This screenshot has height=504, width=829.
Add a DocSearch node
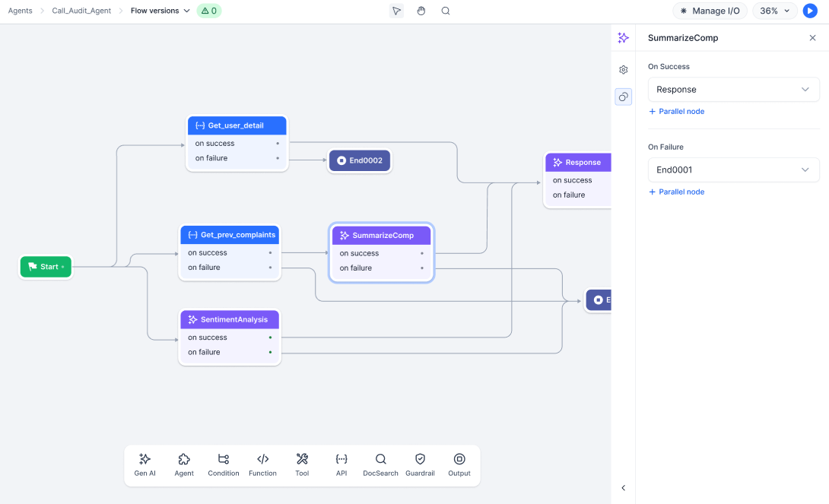(380, 464)
